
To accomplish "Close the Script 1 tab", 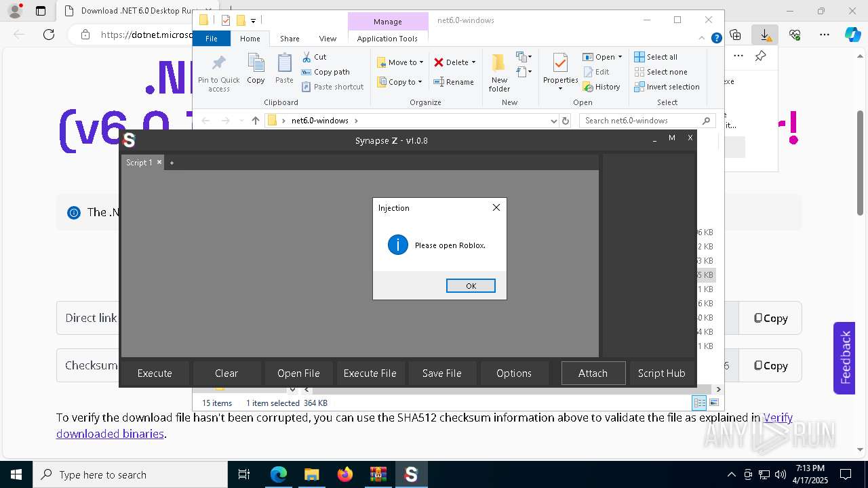I will (159, 162).
